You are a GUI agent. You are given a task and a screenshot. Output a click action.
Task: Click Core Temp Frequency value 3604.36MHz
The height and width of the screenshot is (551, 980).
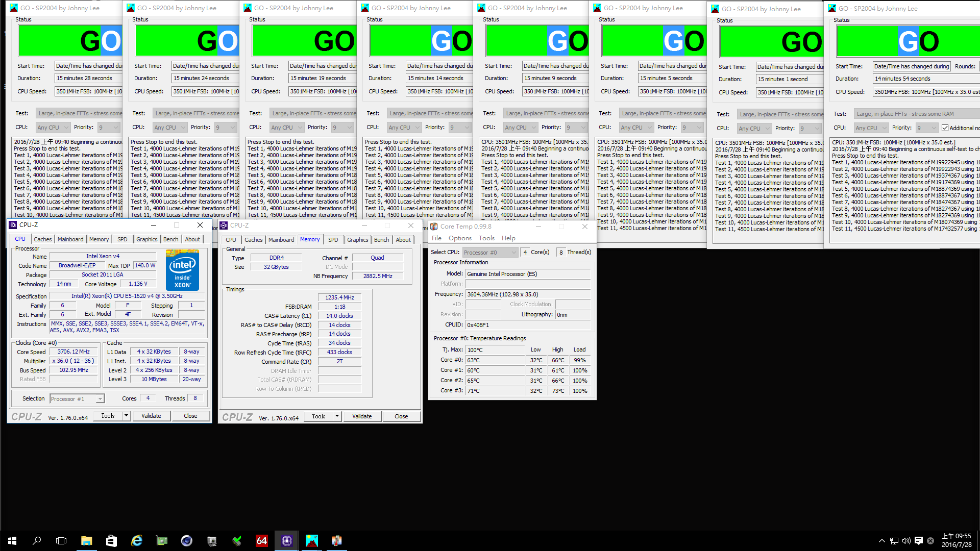click(x=528, y=294)
